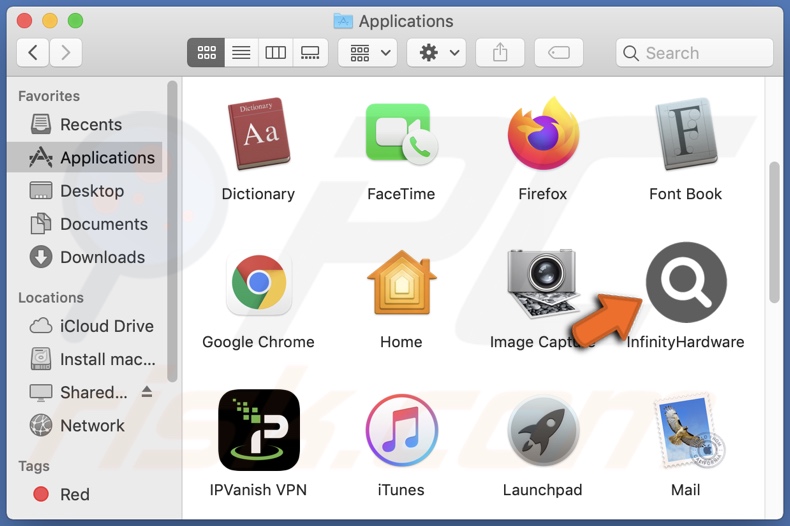Close the Finder window
790x526 pixels.
tap(24, 21)
